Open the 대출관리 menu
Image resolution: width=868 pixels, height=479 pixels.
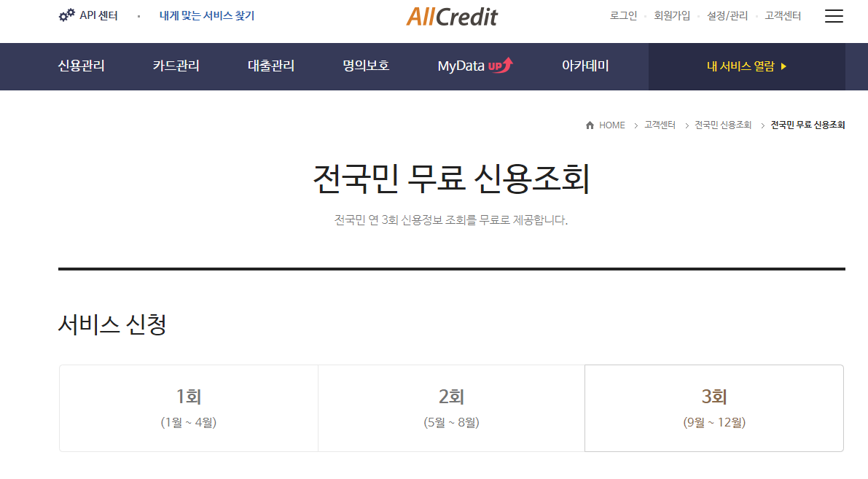pos(269,66)
